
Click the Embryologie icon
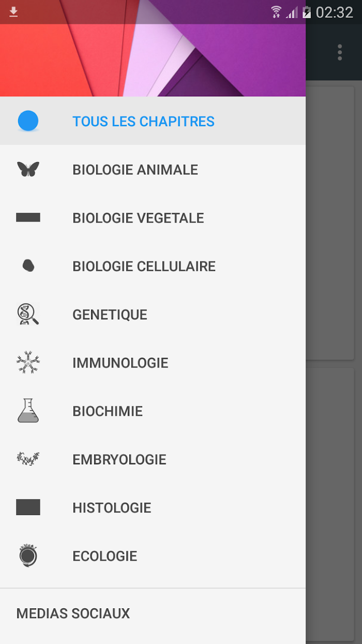(x=28, y=459)
